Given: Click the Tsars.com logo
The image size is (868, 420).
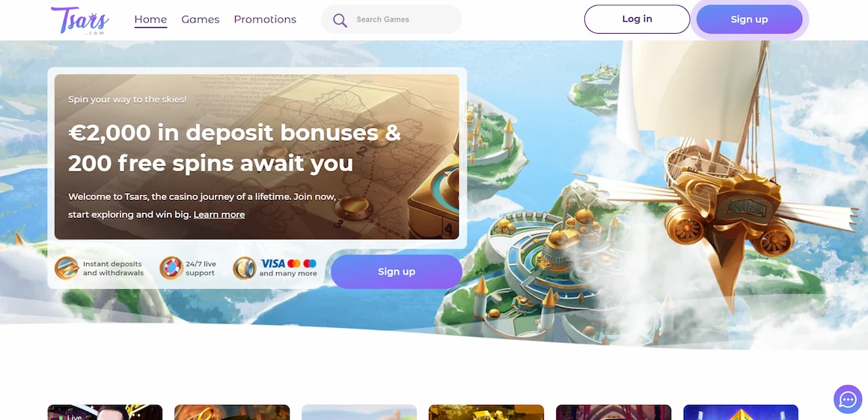Looking at the screenshot, I should click(80, 20).
